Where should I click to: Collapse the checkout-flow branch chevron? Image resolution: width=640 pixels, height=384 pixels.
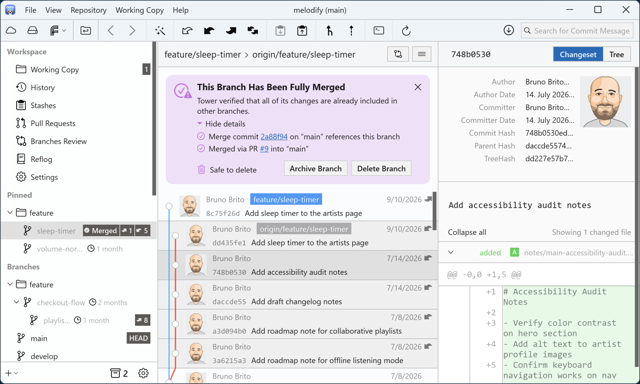coord(16,302)
